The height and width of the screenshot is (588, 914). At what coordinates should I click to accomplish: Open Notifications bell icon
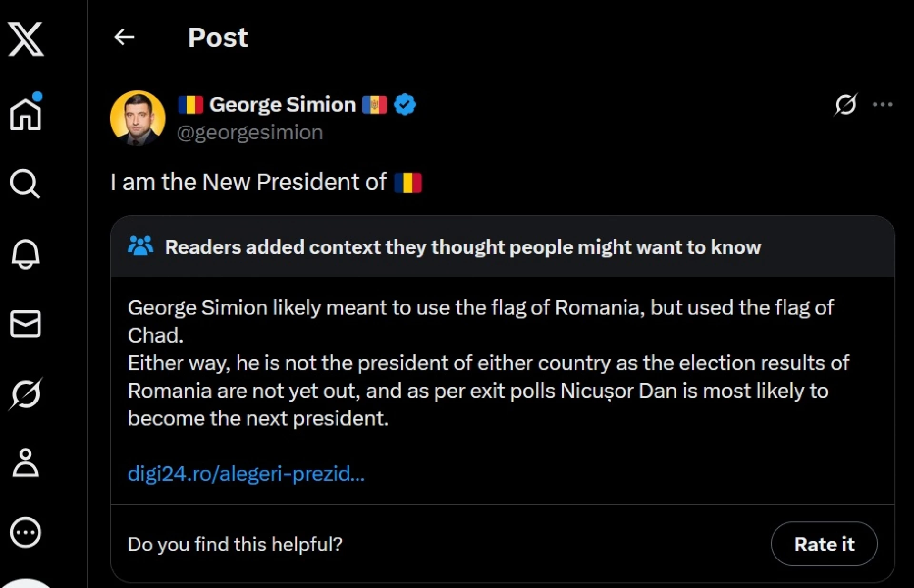pyautogui.click(x=25, y=254)
